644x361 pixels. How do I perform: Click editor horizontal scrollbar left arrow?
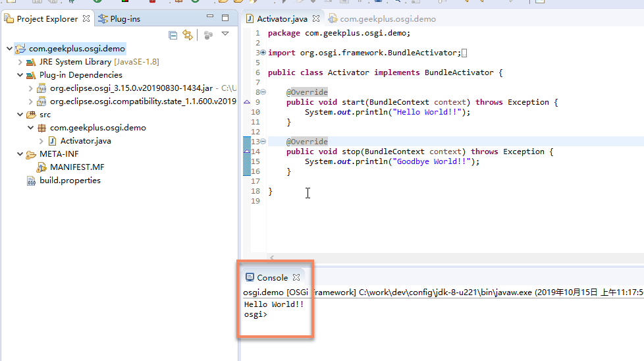(272, 258)
